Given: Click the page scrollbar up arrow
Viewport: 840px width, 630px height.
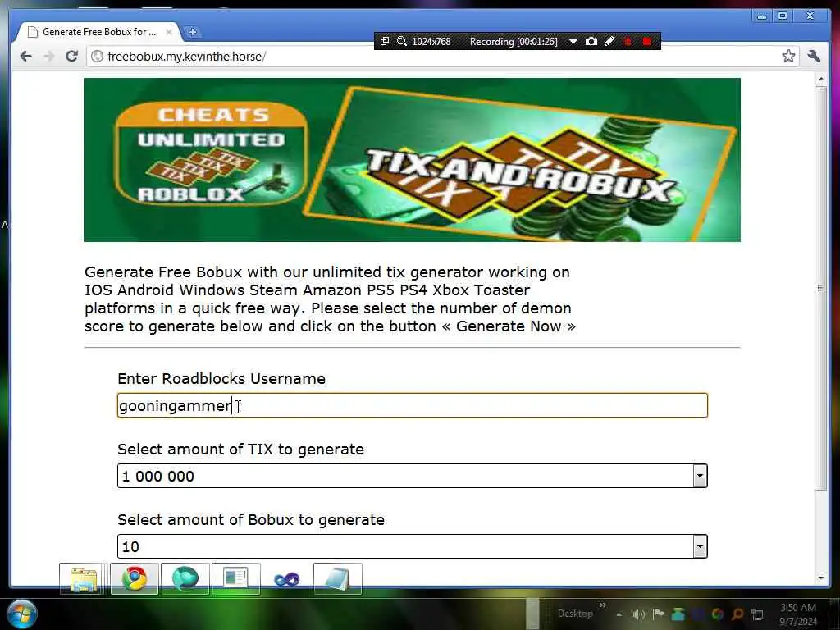Looking at the screenshot, I should (x=820, y=80).
